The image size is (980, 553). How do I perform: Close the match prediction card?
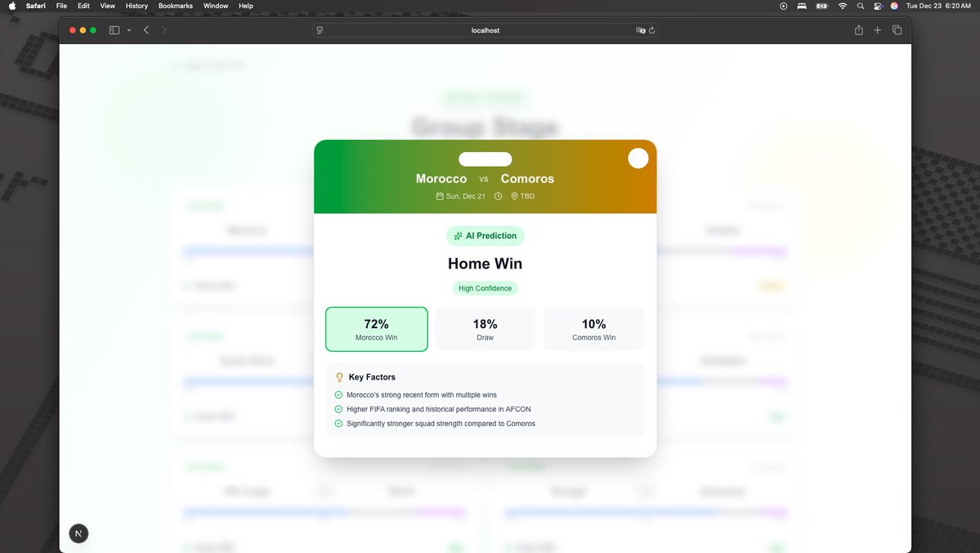638,158
